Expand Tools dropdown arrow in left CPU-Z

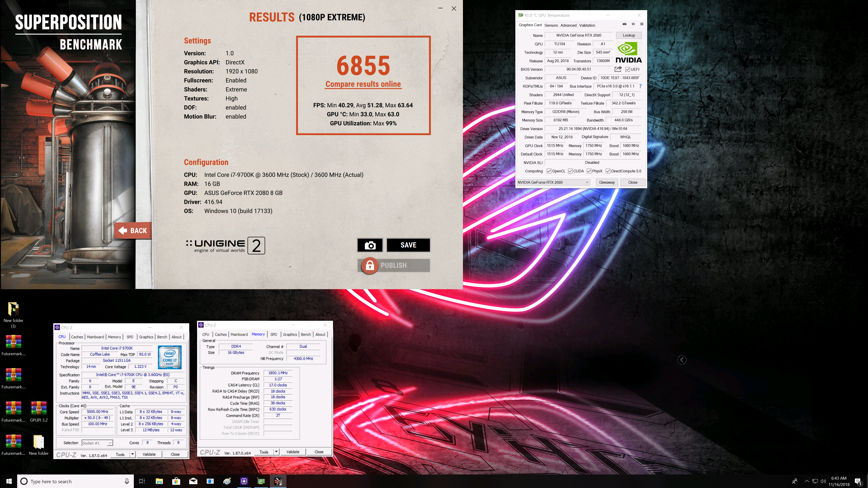132,454
